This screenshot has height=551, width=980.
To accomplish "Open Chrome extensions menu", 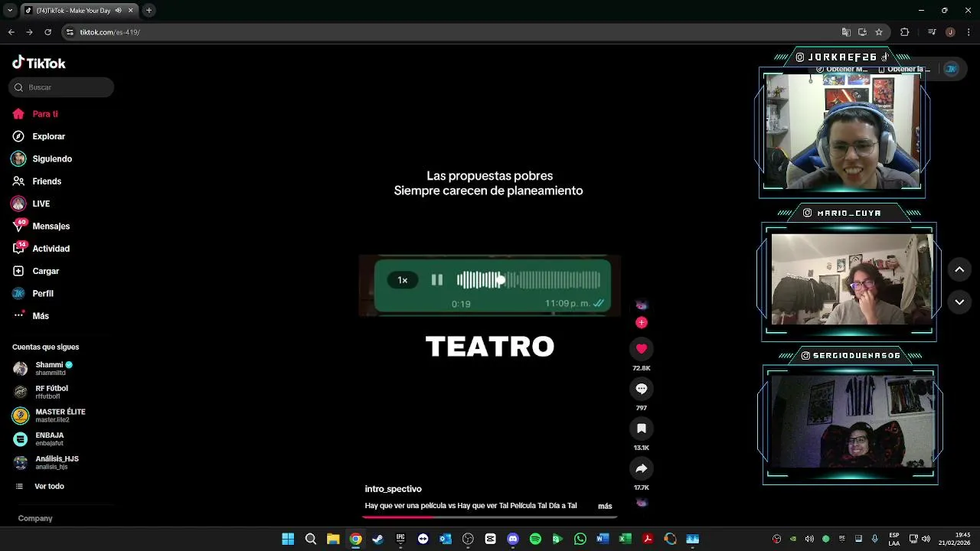I will tap(905, 32).
